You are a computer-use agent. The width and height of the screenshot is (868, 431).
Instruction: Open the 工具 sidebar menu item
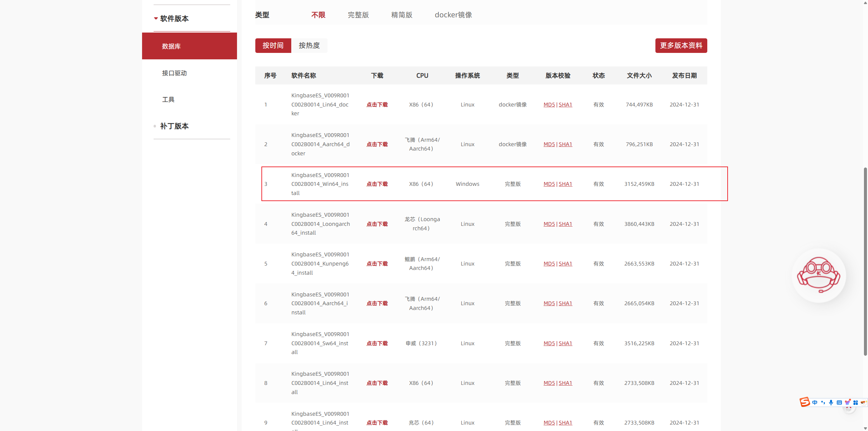(x=168, y=99)
